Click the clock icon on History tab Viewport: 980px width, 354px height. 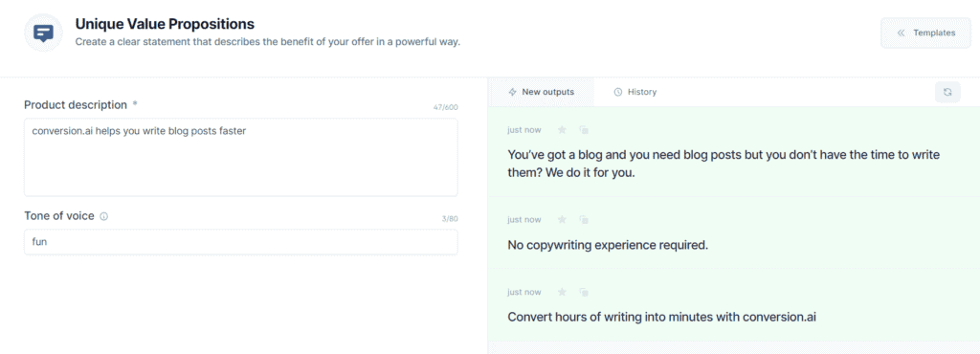[618, 92]
